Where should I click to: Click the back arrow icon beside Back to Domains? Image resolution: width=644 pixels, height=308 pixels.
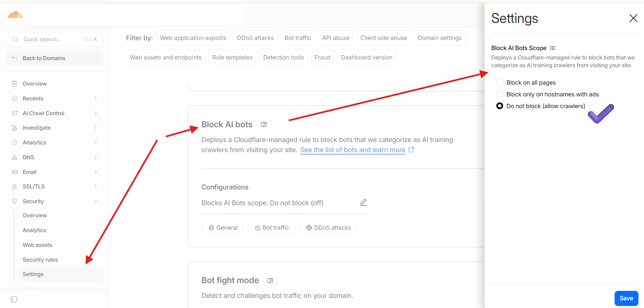14,58
